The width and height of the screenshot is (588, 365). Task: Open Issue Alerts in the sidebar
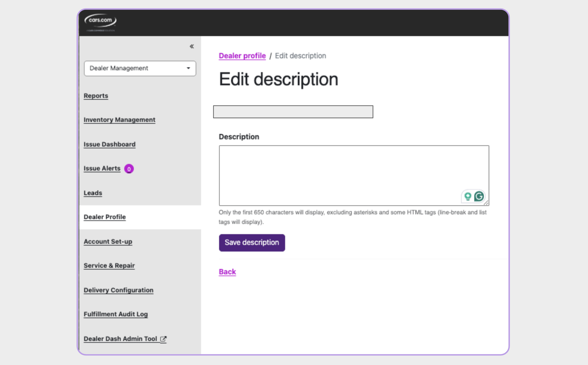click(102, 168)
